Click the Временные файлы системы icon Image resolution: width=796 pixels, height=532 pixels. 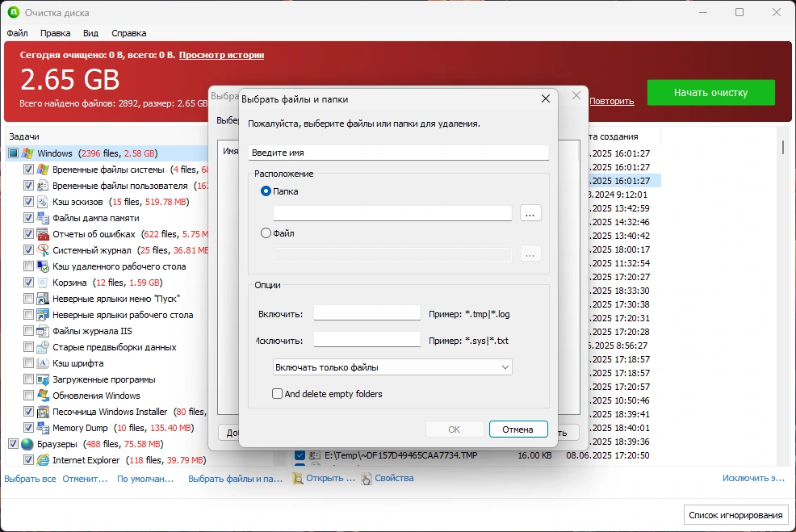tap(43, 170)
